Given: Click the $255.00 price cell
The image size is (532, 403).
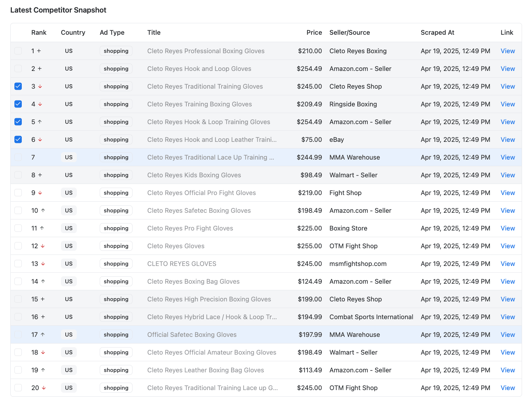Looking at the screenshot, I should point(309,246).
